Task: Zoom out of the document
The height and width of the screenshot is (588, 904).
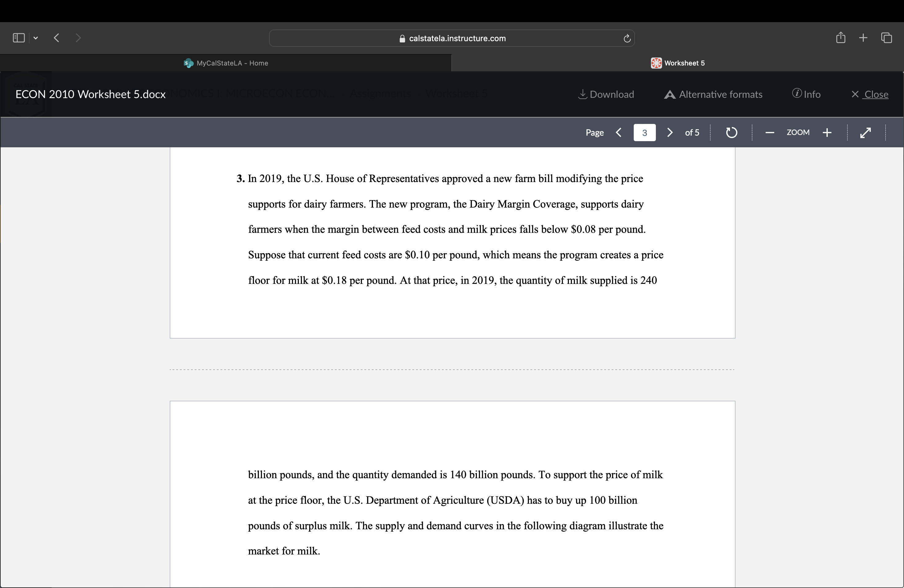Action: click(x=770, y=132)
